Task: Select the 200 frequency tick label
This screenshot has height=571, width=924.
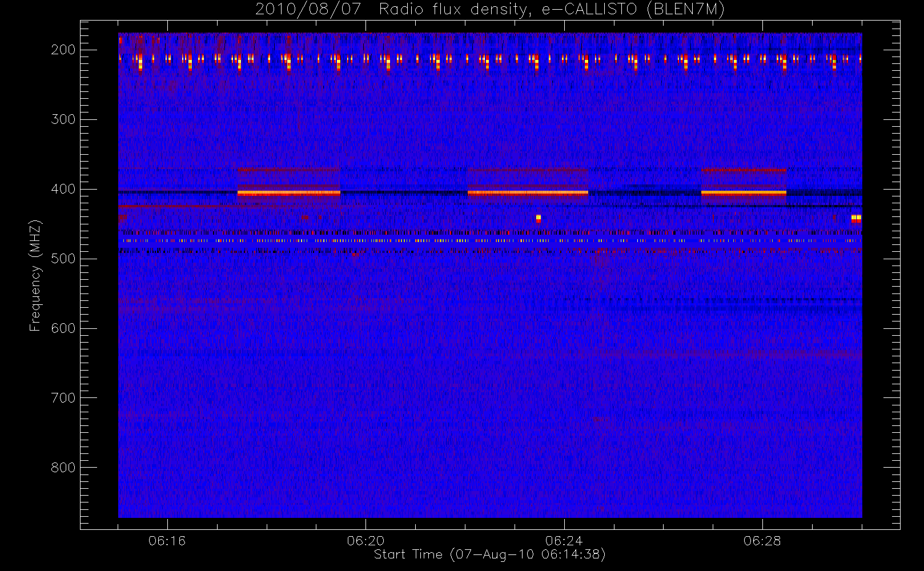Action: (x=63, y=50)
